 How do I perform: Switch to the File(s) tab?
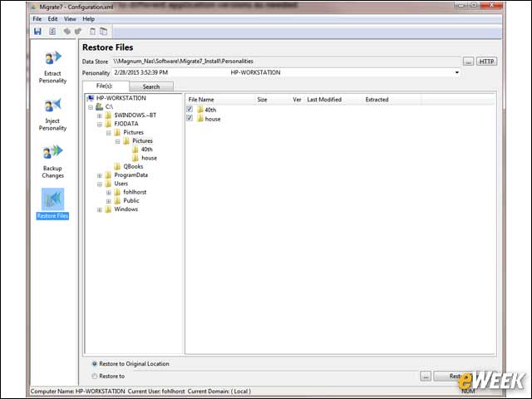(x=106, y=86)
